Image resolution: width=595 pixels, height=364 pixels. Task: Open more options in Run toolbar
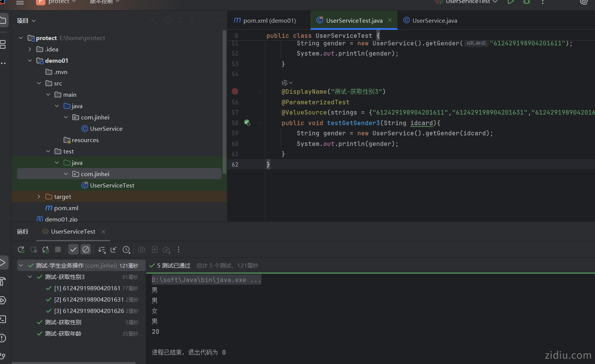(179, 249)
